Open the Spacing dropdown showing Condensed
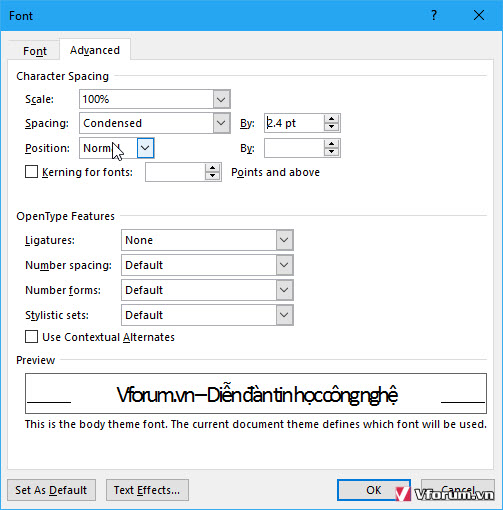This screenshot has width=503, height=510. (x=155, y=123)
